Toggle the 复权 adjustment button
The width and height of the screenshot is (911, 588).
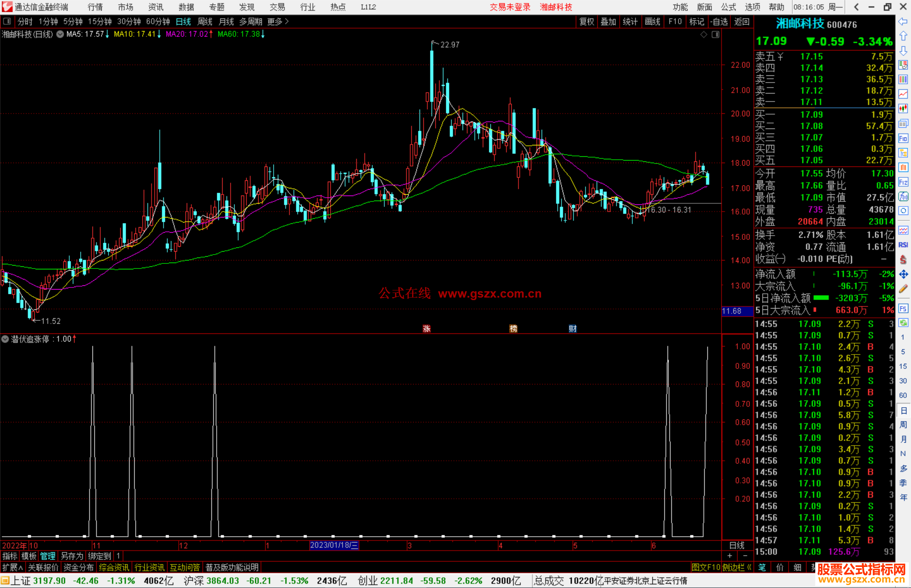pos(587,21)
